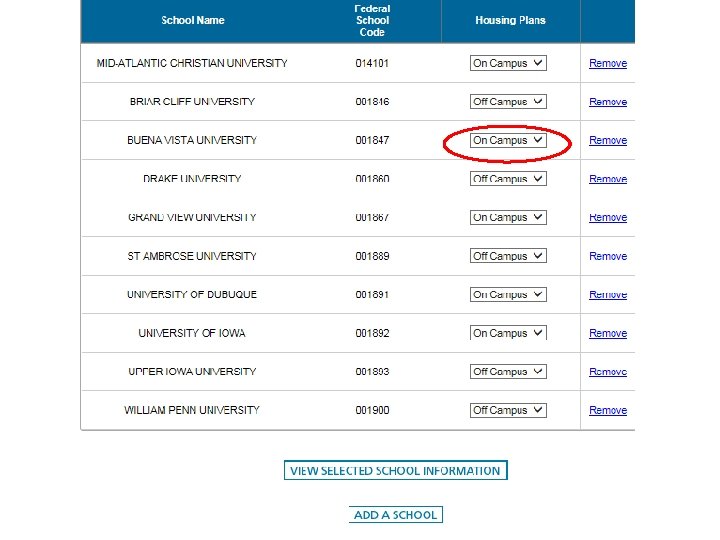The image size is (720, 540).
Task: Remove University of Dubuque from list
Action: pyautogui.click(x=608, y=294)
